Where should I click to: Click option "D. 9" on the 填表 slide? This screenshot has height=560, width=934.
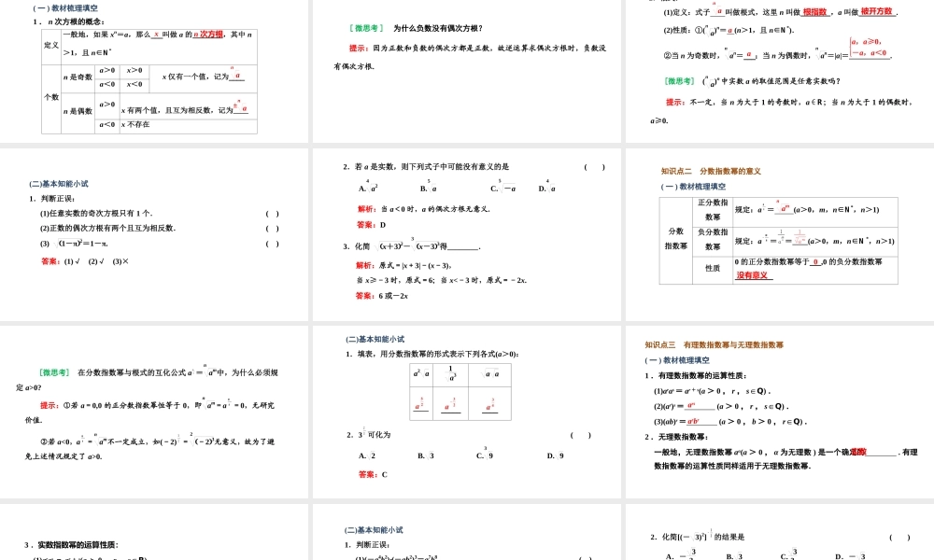[x=555, y=455]
